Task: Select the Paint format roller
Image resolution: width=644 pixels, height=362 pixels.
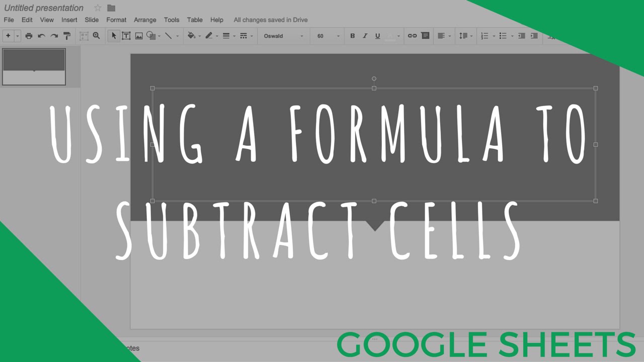Action: [x=67, y=36]
